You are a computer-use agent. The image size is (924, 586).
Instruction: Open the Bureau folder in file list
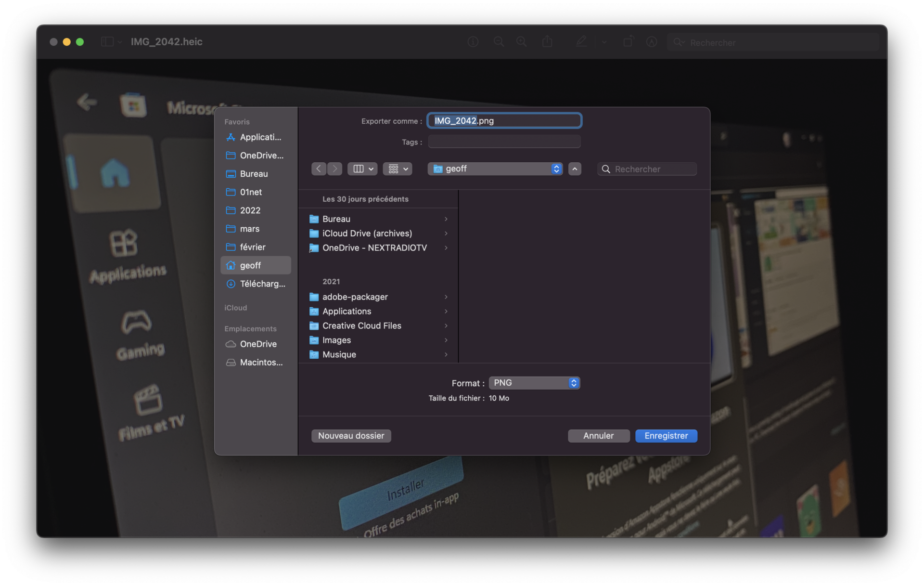click(x=378, y=219)
